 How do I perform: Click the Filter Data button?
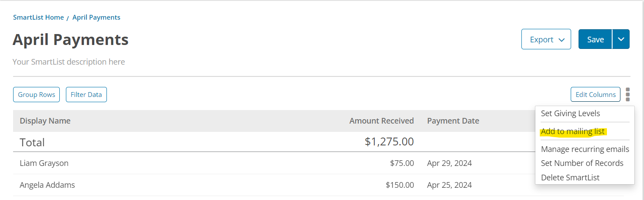(86, 94)
